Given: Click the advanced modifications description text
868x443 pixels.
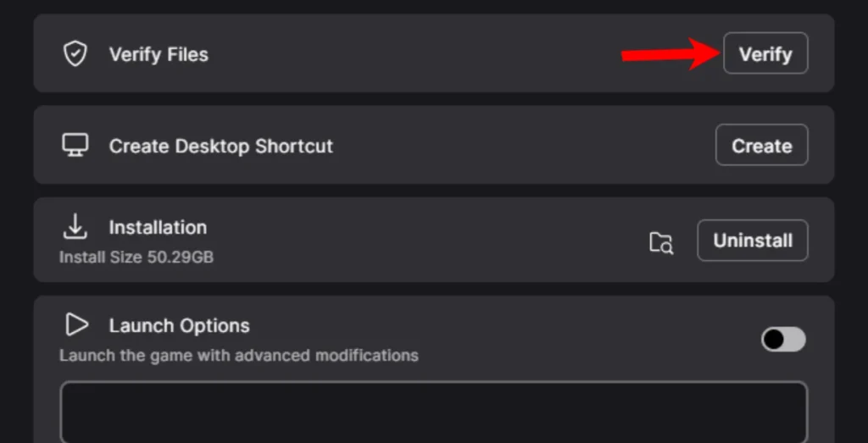Looking at the screenshot, I should pyautogui.click(x=239, y=355).
